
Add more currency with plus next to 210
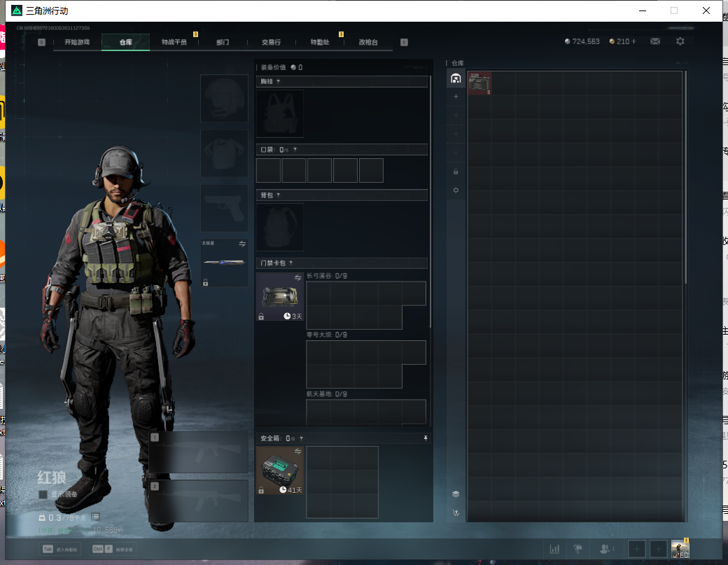tap(633, 41)
